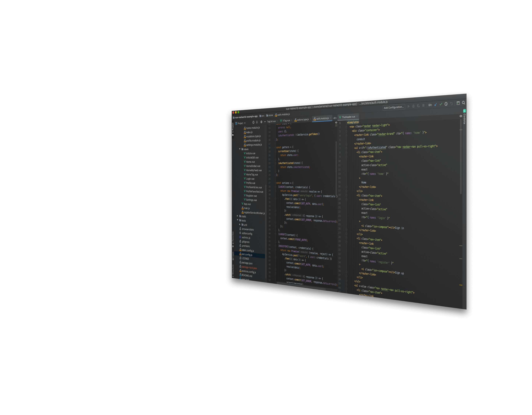Click Add Configuration button
The width and height of the screenshot is (532, 415).
(394, 107)
